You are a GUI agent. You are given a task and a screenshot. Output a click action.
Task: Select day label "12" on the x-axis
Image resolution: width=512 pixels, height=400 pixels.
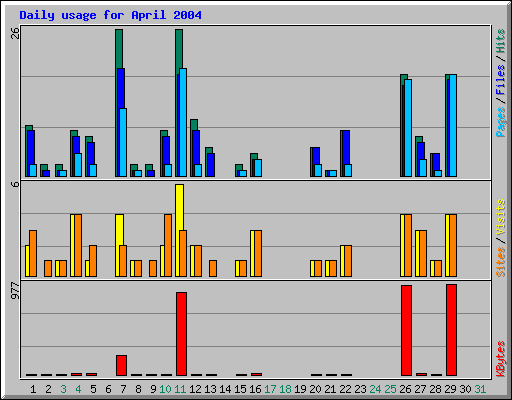195,389
